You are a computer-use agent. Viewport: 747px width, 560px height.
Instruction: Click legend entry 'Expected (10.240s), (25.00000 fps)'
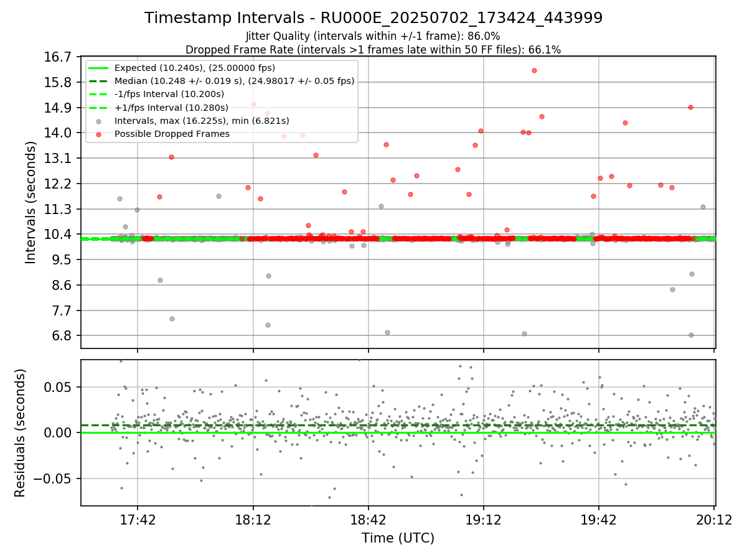[x=195, y=68]
